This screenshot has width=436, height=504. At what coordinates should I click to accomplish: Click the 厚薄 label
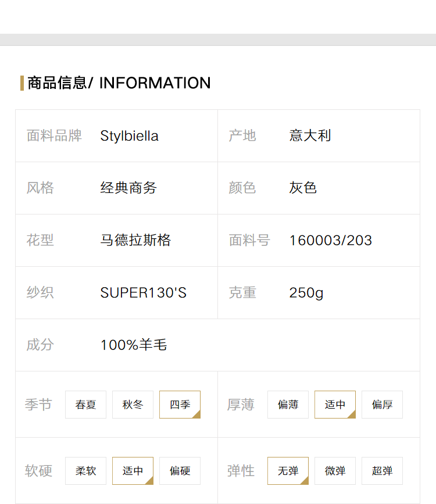coord(241,405)
